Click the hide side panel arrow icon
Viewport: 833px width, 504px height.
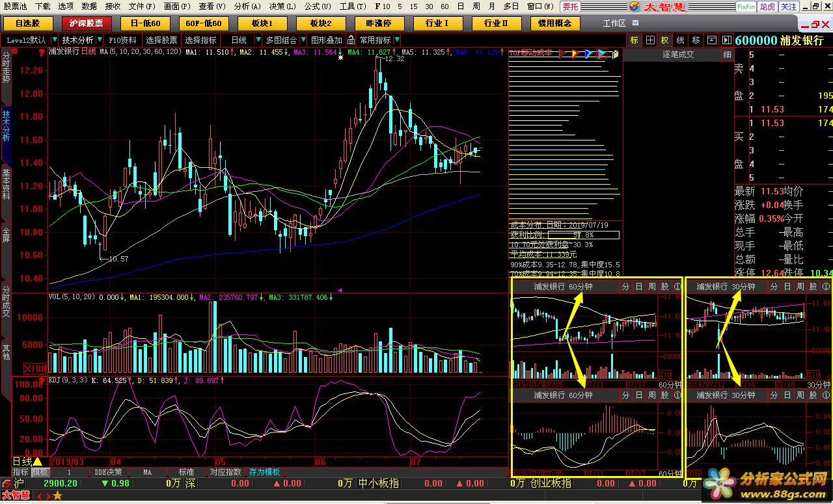727,40
